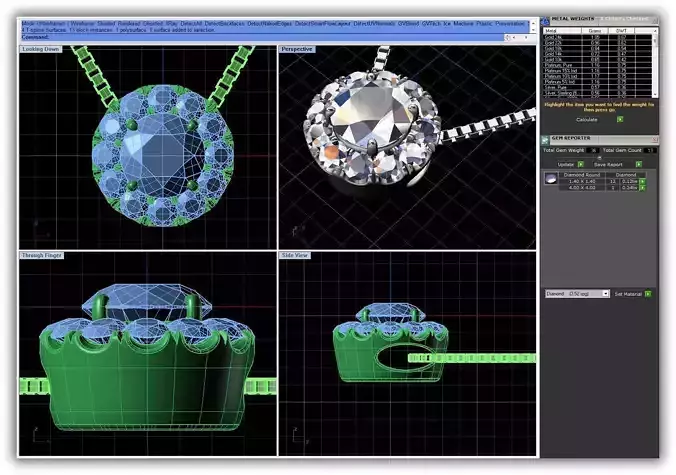Click the center diamond in Looking Down viewport
The image size is (676, 475).
pos(163,155)
